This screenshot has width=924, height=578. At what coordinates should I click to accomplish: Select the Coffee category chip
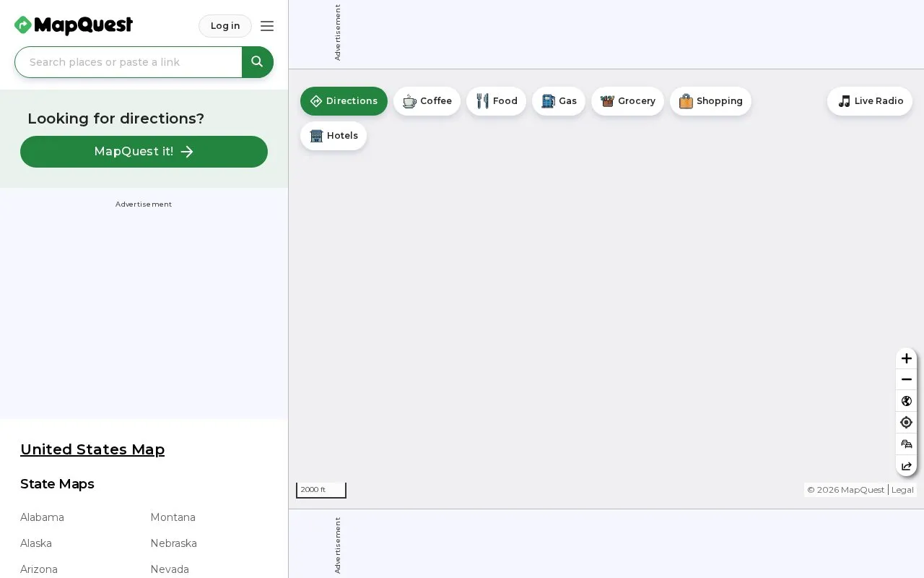pyautogui.click(x=427, y=101)
